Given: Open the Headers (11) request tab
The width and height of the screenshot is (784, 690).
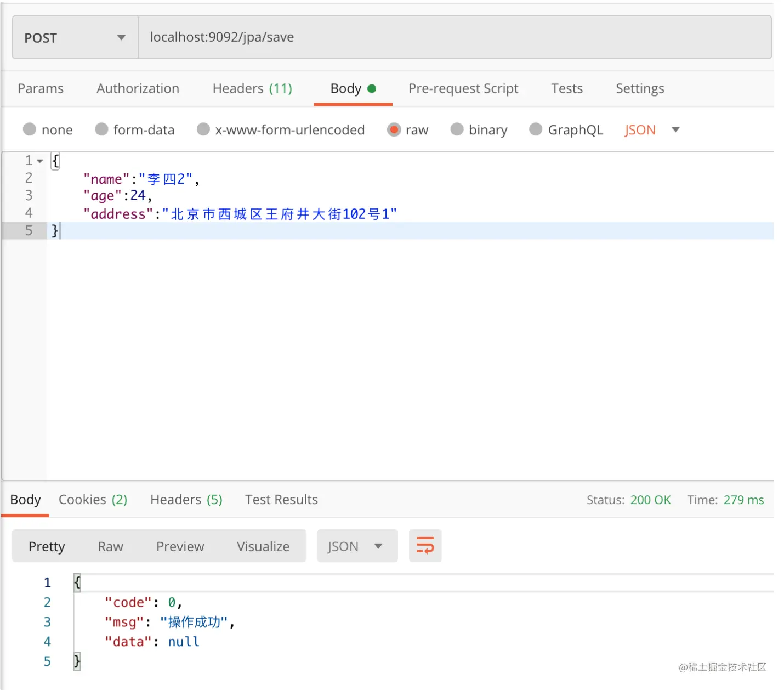Looking at the screenshot, I should pos(252,88).
